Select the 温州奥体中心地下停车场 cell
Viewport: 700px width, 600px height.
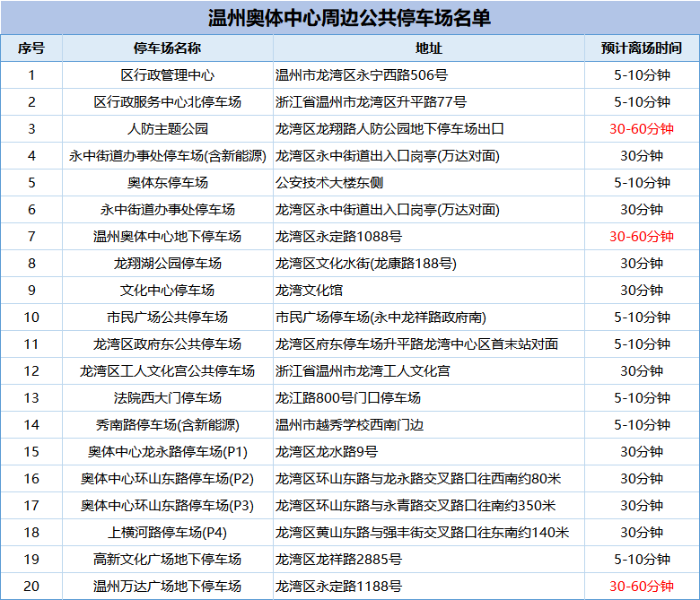click(167, 237)
